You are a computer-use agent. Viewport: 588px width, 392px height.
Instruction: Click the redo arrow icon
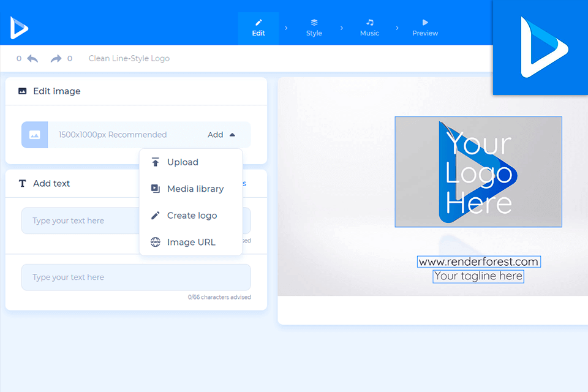point(56,59)
